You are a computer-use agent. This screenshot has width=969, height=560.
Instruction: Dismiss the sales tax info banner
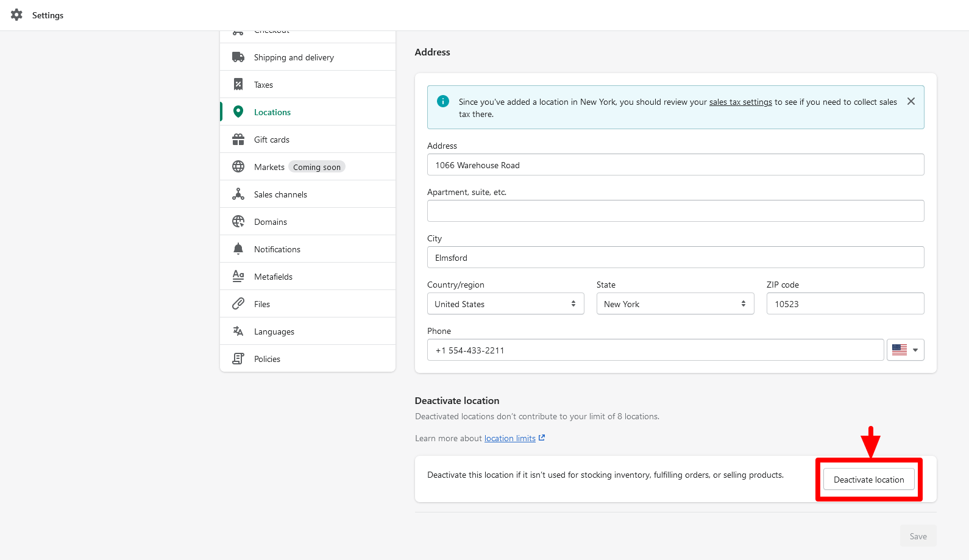click(x=910, y=102)
